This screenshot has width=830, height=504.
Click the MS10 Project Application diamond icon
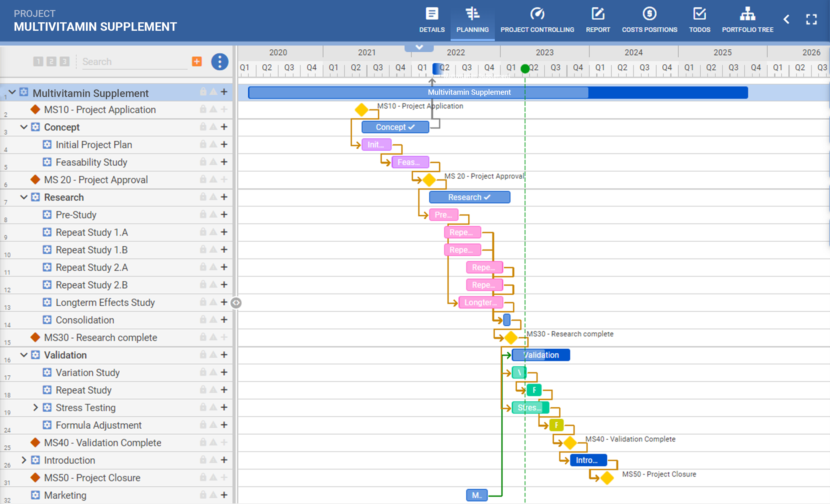[x=35, y=110]
